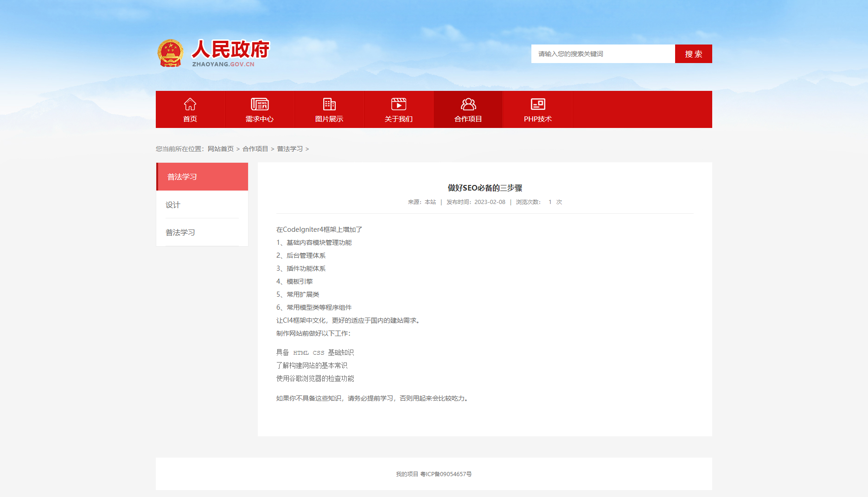Click the national emblem logo
Screen dimensions: 868x497
(x=171, y=53)
